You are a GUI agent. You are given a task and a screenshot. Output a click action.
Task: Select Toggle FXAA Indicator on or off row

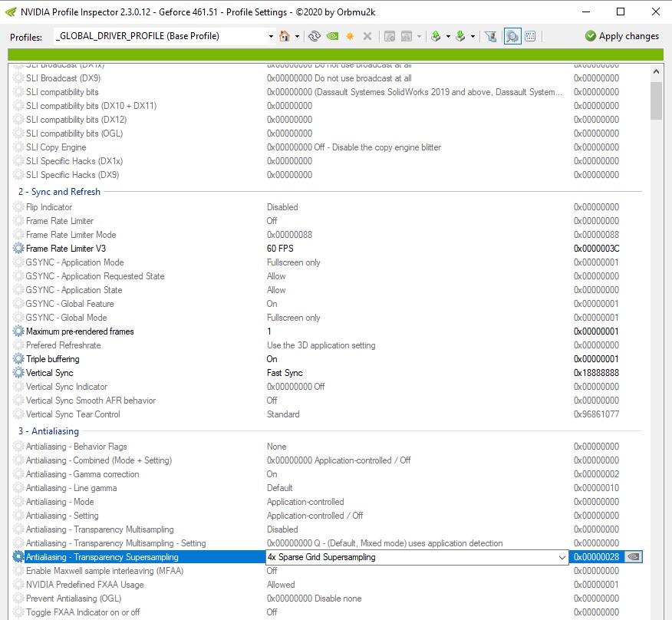[326, 612]
